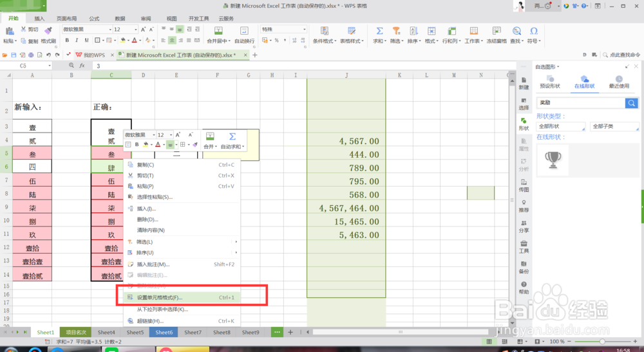This screenshot has width=644, height=352.
Task: Click the mini toolbar AutoSum (自动求和) icon
Action: click(x=232, y=136)
